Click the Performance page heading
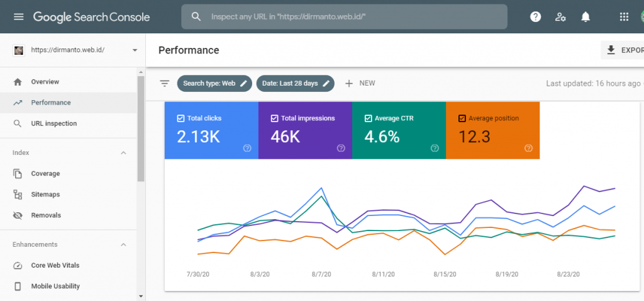Viewport: 644px width, 301px height. click(x=189, y=50)
